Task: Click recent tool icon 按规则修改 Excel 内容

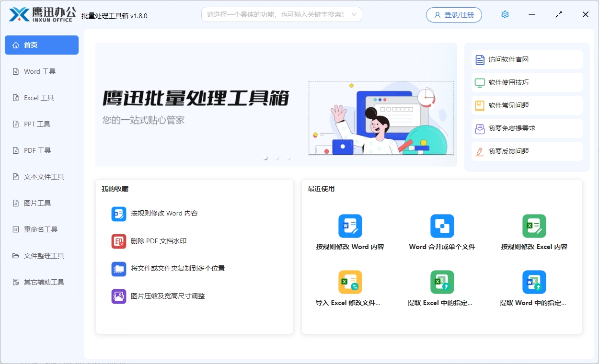Action: [534, 226]
